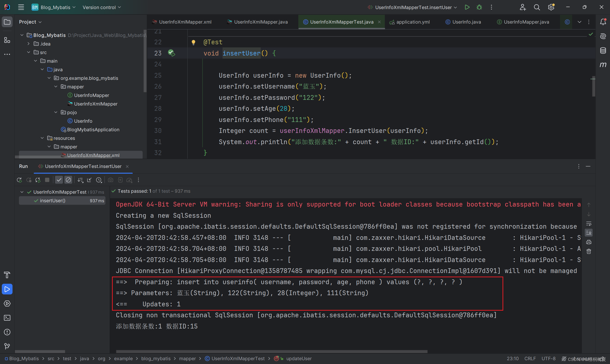
Task: Toggle soft-wrap in console output
Action: 588,223
